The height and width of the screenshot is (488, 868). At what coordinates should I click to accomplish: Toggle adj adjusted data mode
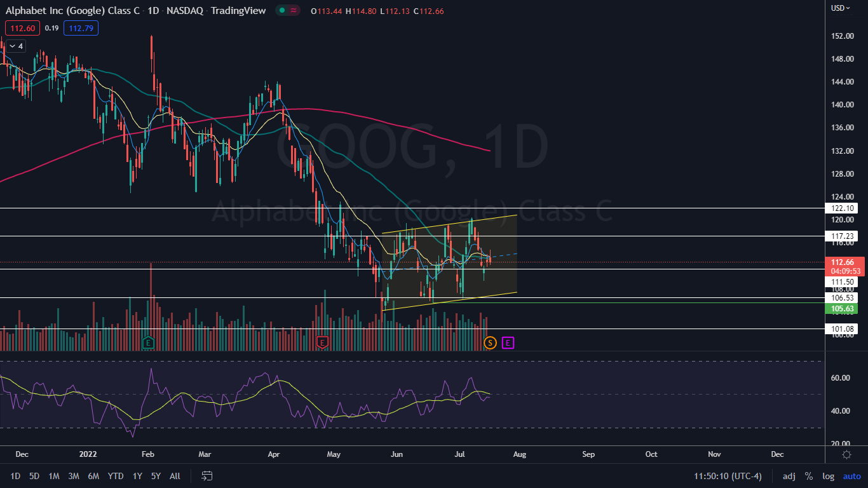(789, 476)
